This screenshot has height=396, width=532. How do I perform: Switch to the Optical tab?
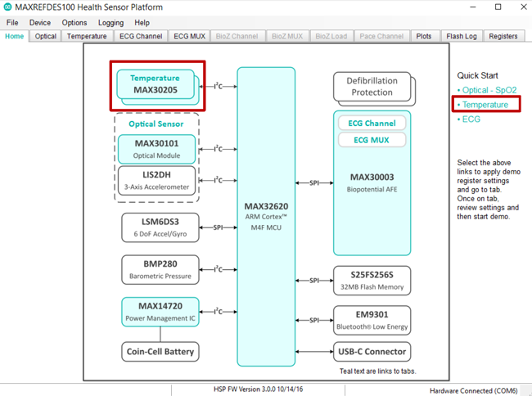tap(46, 36)
